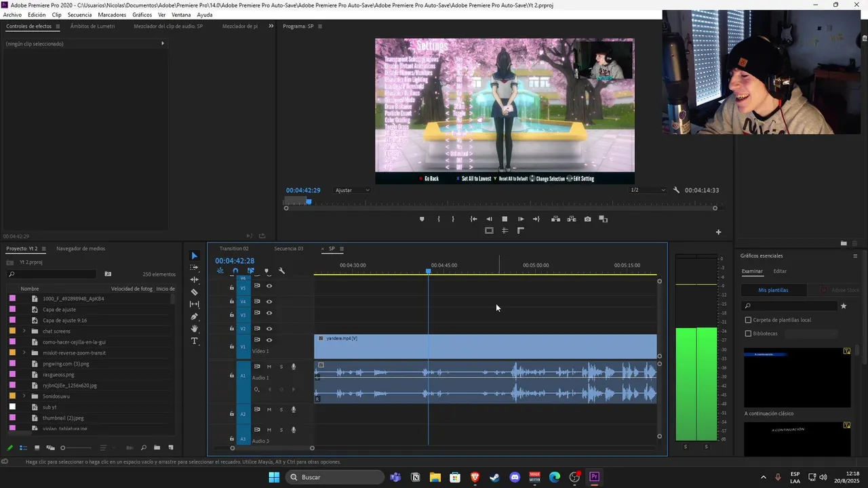The image size is (868, 488).
Task: Select the Ripple Edit tool
Action: pos(195,280)
